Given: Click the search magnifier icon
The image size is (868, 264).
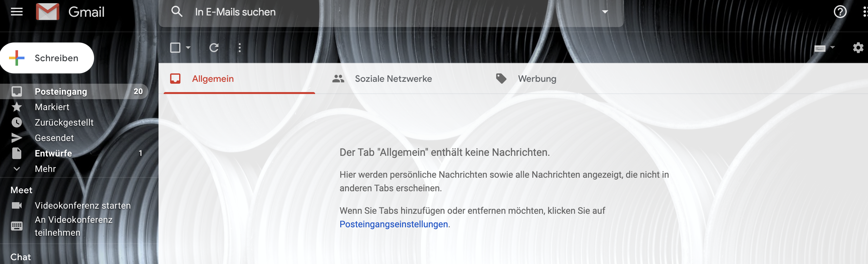Looking at the screenshot, I should point(177,12).
